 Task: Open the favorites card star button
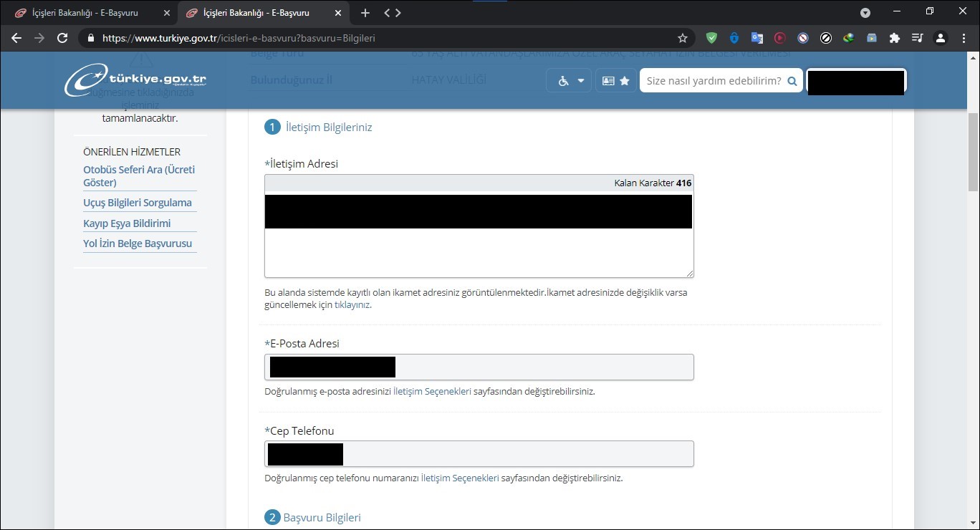tap(616, 81)
